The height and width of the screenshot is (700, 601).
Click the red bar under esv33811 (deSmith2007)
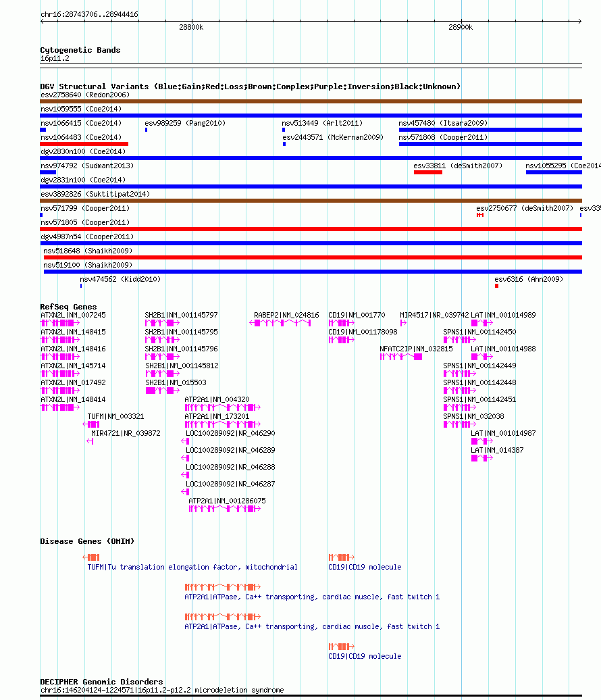click(428, 172)
